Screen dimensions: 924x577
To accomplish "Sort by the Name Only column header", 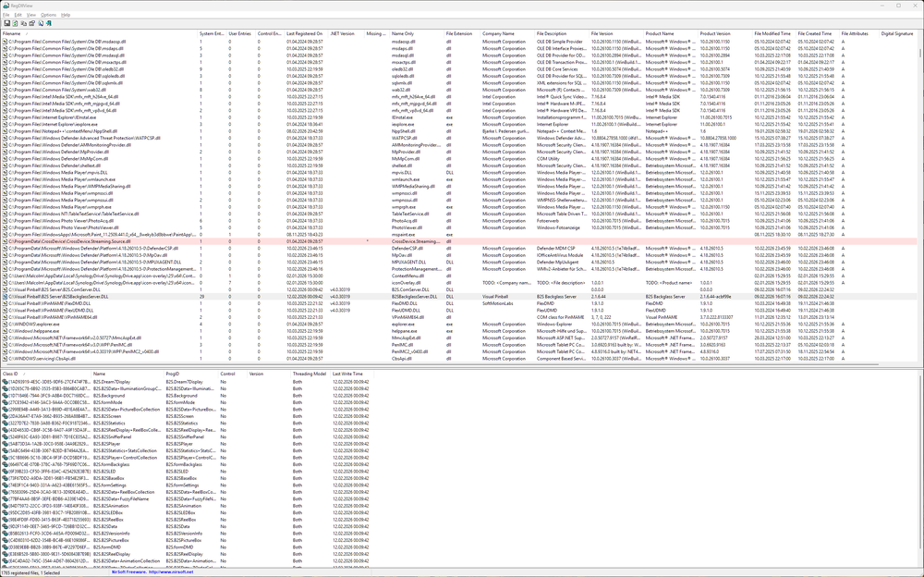I will click(x=418, y=33).
